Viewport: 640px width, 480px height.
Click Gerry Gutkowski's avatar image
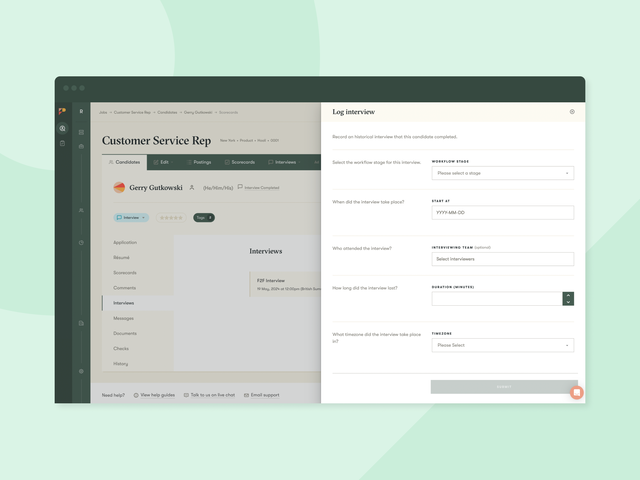coord(119,187)
